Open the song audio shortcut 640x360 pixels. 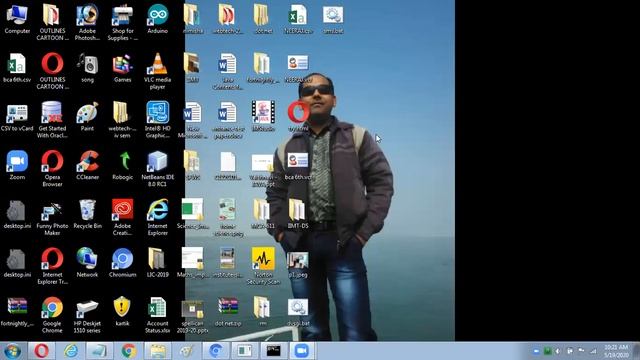click(87, 68)
